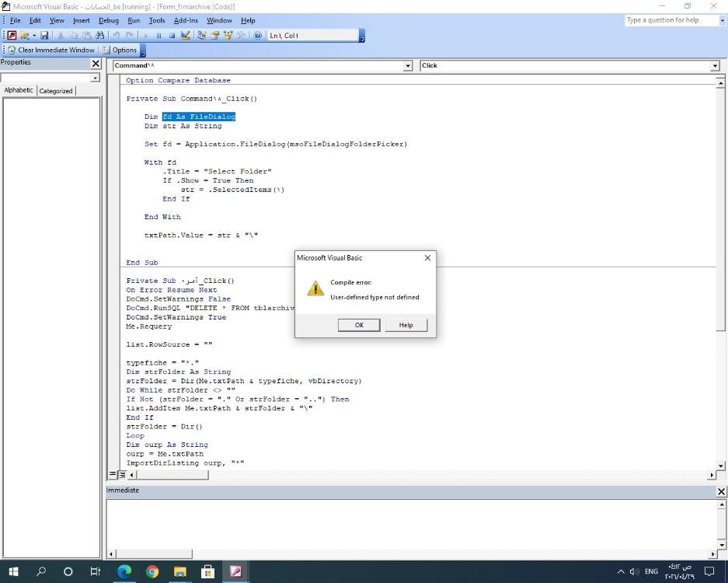This screenshot has height=583, width=728.
Task: Open the 'Type a question for help' dropdown arrow
Action: [722, 20]
